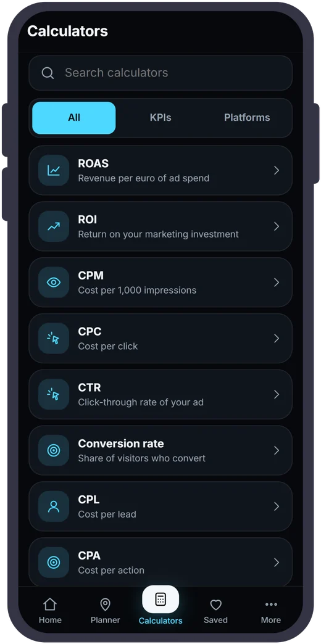Viewport: 321px width, 644px height.
Task: Expand the CTR row chevron
Action: coord(277,394)
